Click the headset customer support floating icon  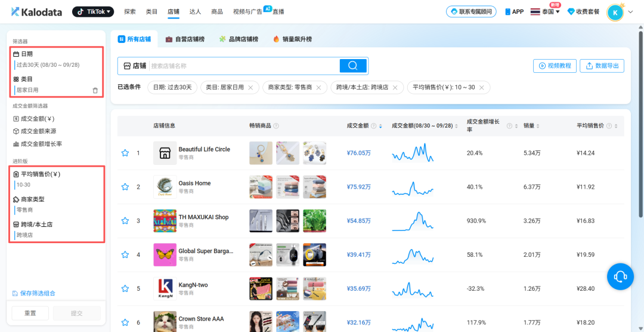tap(620, 276)
